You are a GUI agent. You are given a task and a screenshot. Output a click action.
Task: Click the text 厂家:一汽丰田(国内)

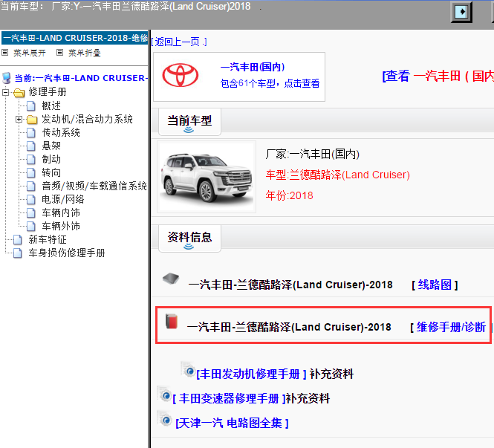313,154
